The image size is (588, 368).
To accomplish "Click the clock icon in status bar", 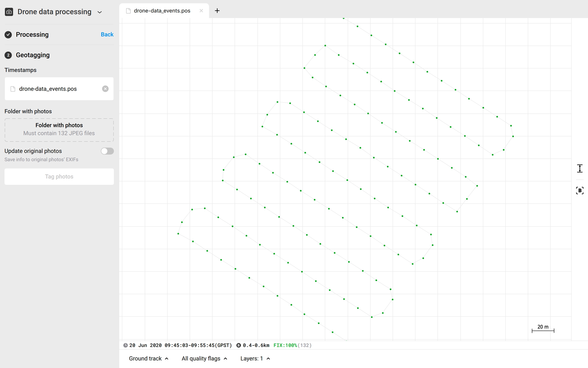I will tap(125, 345).
